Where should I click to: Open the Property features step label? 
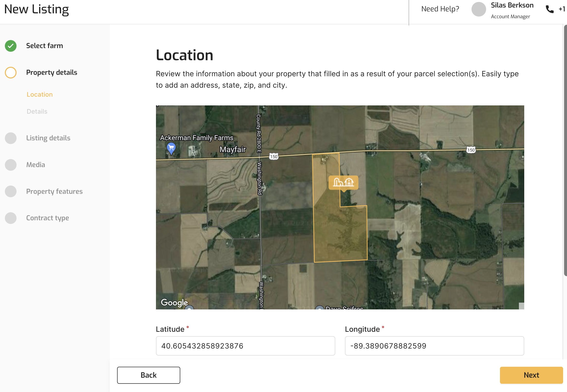coord(54,191)
